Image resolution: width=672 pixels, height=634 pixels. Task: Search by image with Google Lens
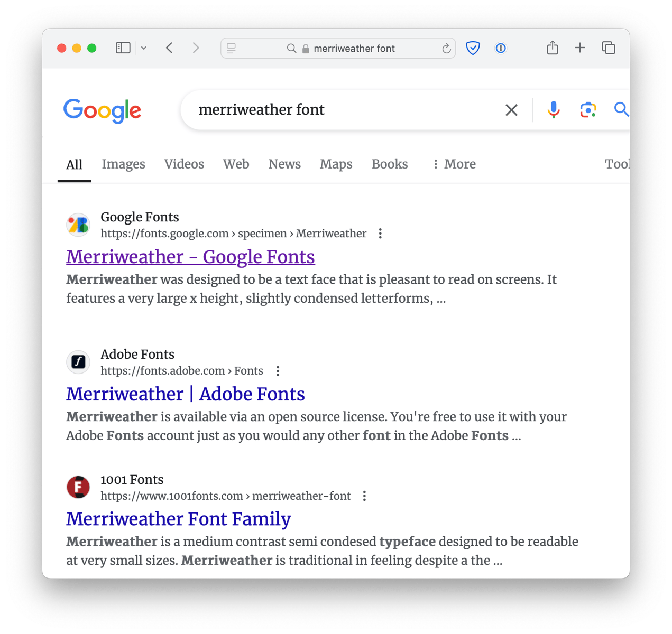[x=588, y=110]
